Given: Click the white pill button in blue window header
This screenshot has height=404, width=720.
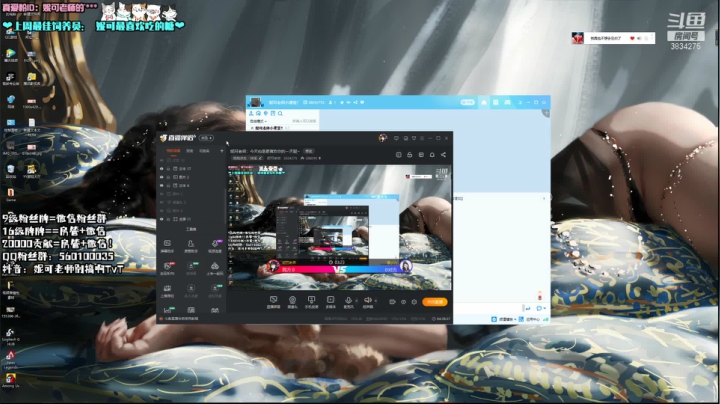Looking at the screenshot, I should click(x=467, y=102).
